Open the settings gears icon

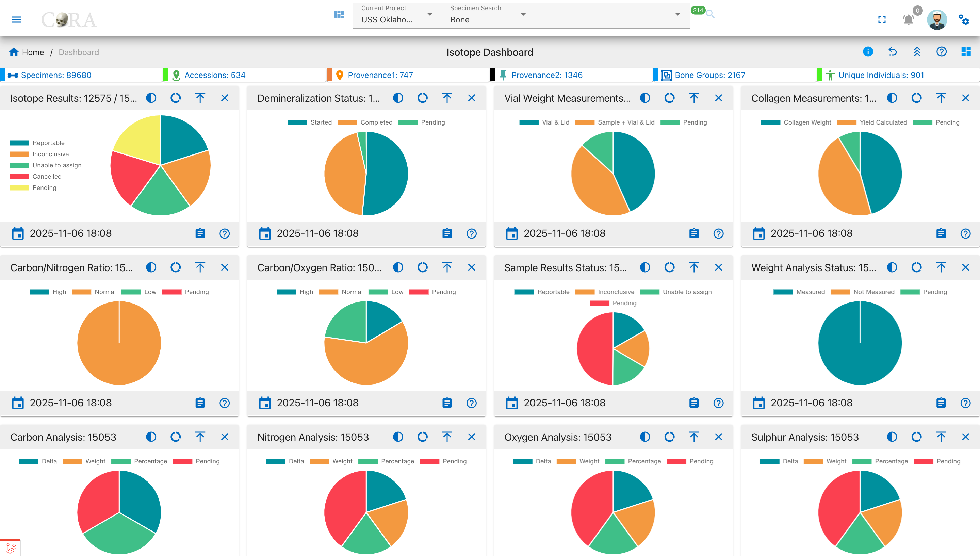(x=964, y=19)
